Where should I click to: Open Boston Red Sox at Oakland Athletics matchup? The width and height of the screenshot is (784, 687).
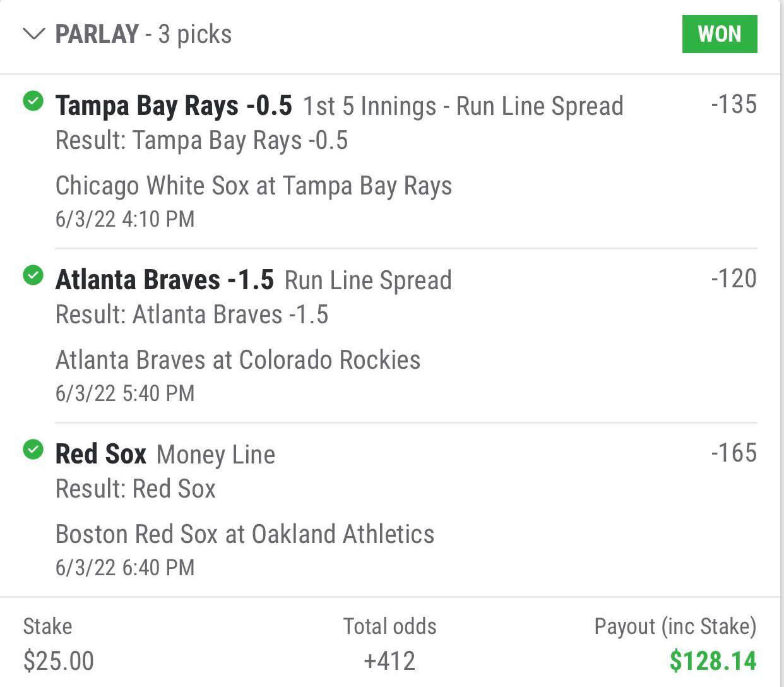pos(245,534)
